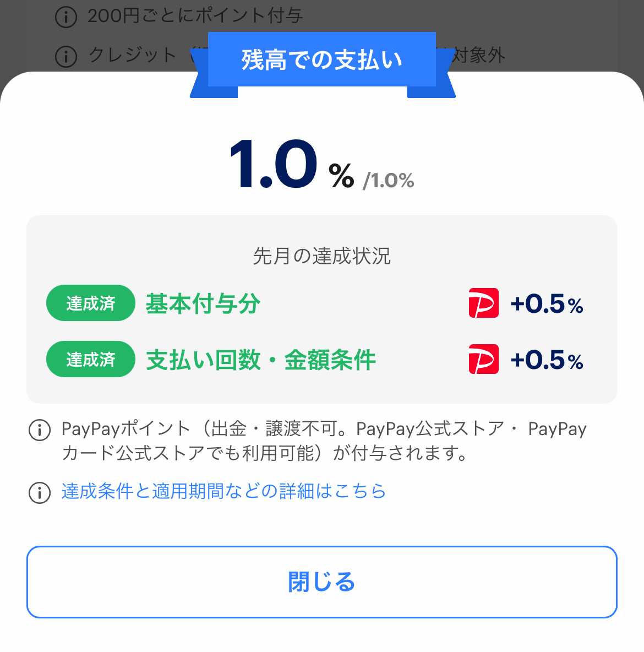Screen dimensions: 644x652
Task: Tap the PayPay logo in 支払い回数・金額条件 row
Action: 483,359
